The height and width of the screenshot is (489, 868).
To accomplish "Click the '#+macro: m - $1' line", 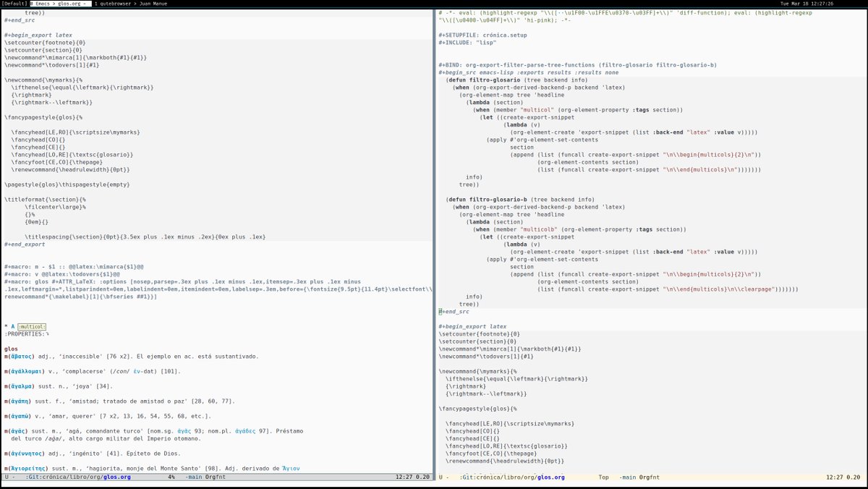I will coord(74,266).
